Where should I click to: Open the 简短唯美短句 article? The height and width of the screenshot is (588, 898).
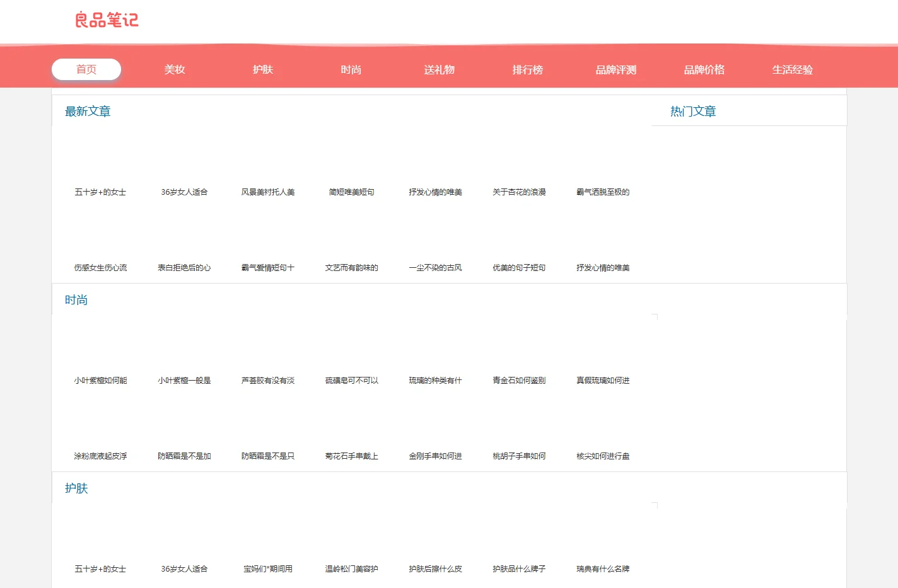click(352, 192)
